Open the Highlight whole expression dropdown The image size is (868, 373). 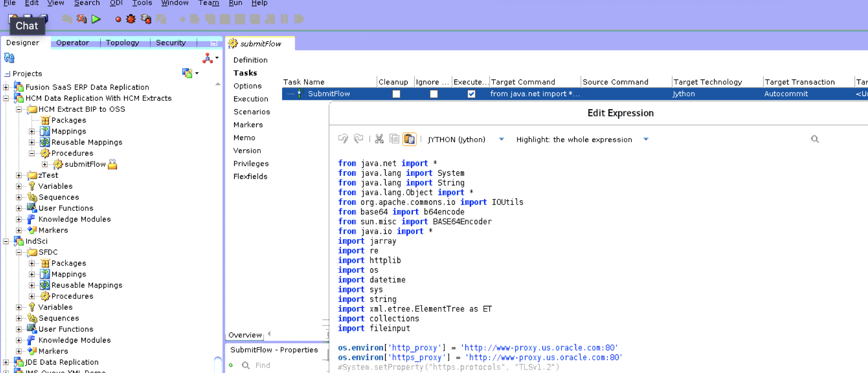pyautogui.click(x=645, y=139)
